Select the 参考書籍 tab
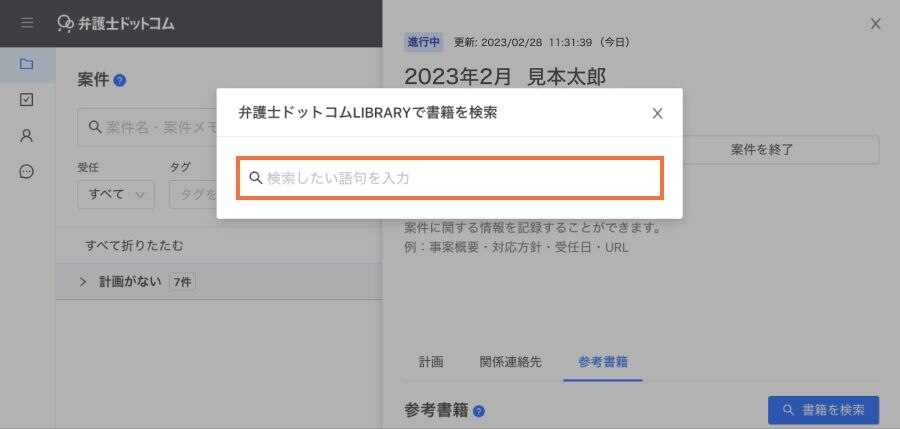This screenshot has height=429, width=900. tap(603, 362)
